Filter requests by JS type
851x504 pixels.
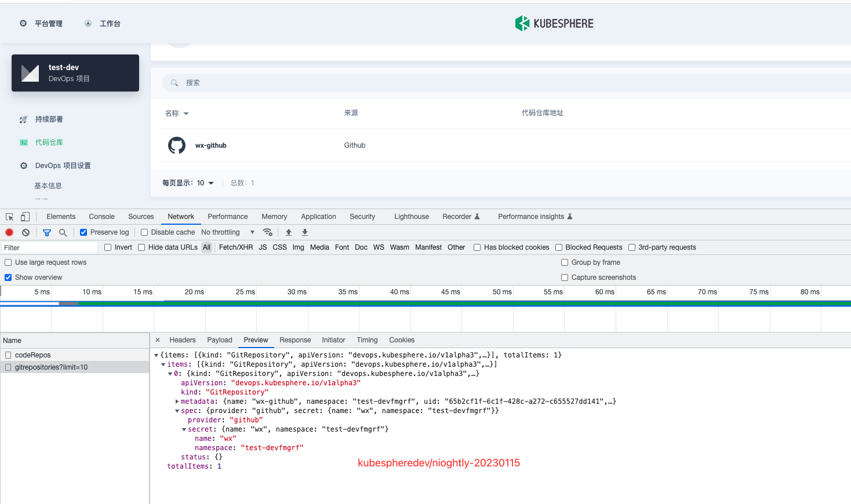(263, 247)
